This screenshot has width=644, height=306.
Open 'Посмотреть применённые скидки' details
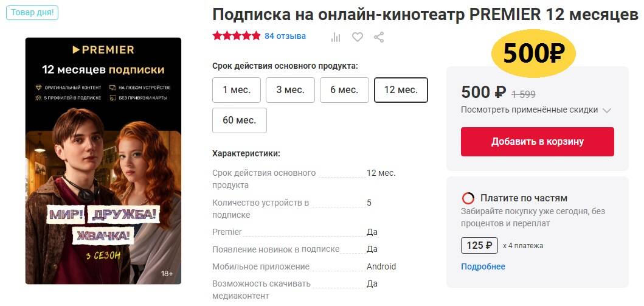[529, 110]
